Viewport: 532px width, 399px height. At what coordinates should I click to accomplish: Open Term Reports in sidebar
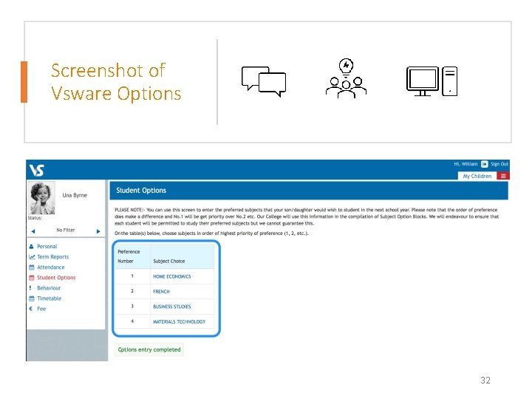coord(53,257)
